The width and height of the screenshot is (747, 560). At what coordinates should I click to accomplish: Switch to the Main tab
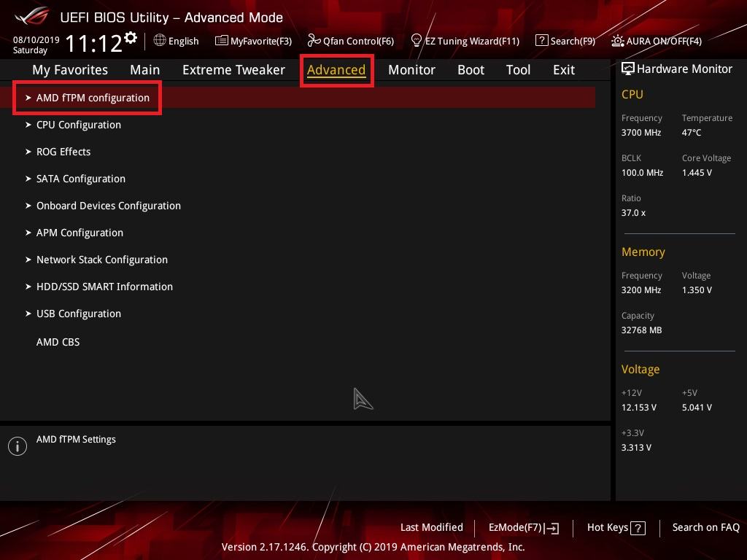(145, 70)
